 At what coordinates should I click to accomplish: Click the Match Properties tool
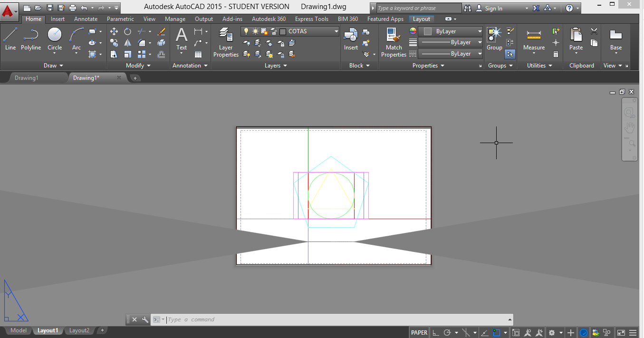click(x=394, y=42)
